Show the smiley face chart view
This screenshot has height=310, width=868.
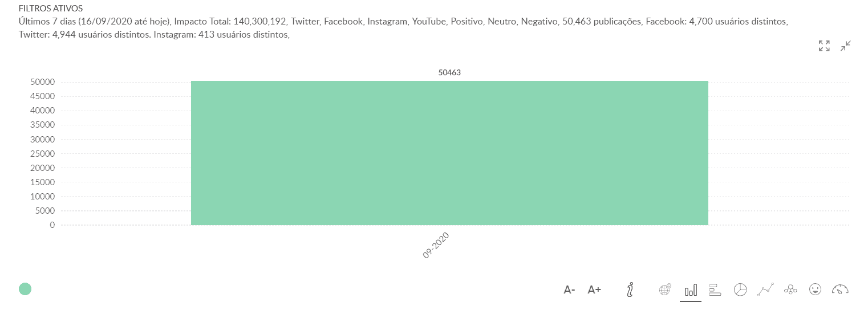point(815,289)
